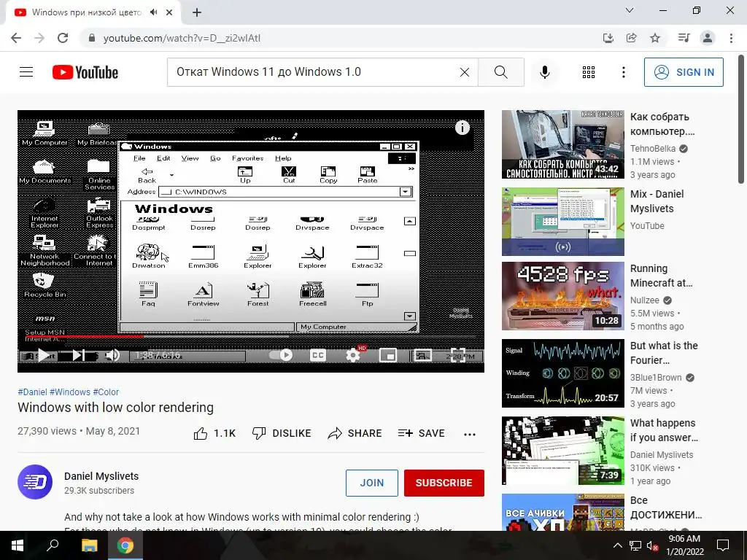Open a new browser tab
The image size is (747, 560).
pos(197,12)
